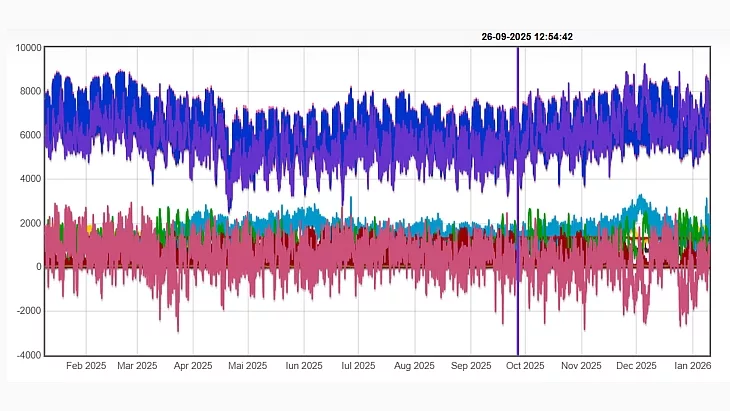Select the Ian 2026 axis label
This screenshot has width=730, height=411.
click(691, 366)
